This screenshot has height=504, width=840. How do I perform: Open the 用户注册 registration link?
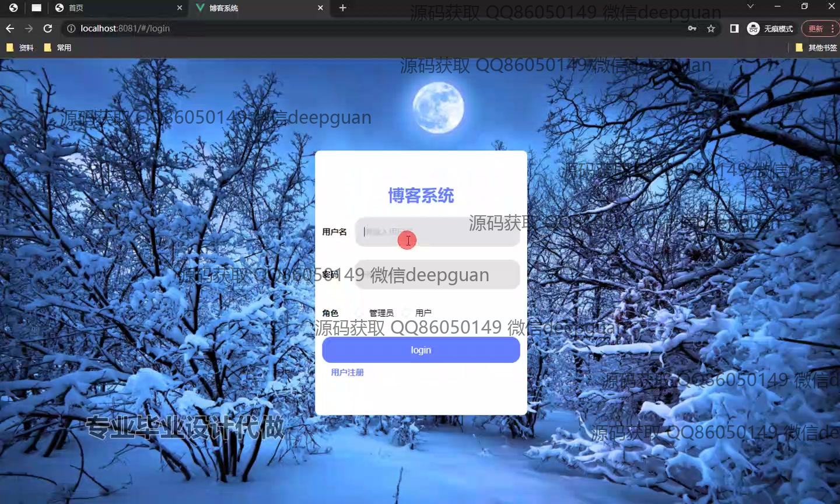tap(347, 372)
